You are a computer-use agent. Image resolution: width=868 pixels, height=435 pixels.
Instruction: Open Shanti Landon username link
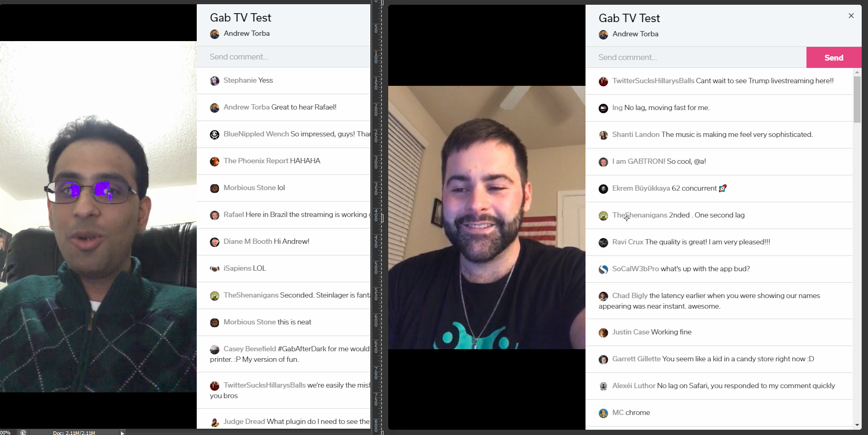coord(635,134)
